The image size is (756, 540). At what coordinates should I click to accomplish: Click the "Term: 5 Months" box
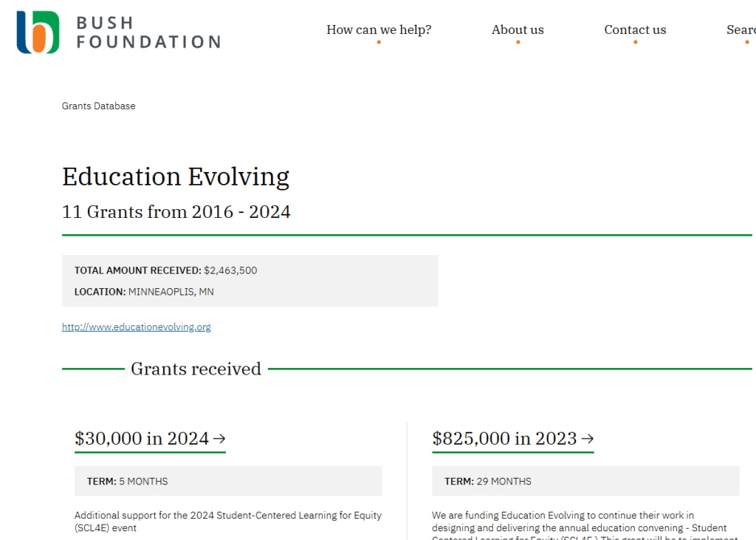228,481
